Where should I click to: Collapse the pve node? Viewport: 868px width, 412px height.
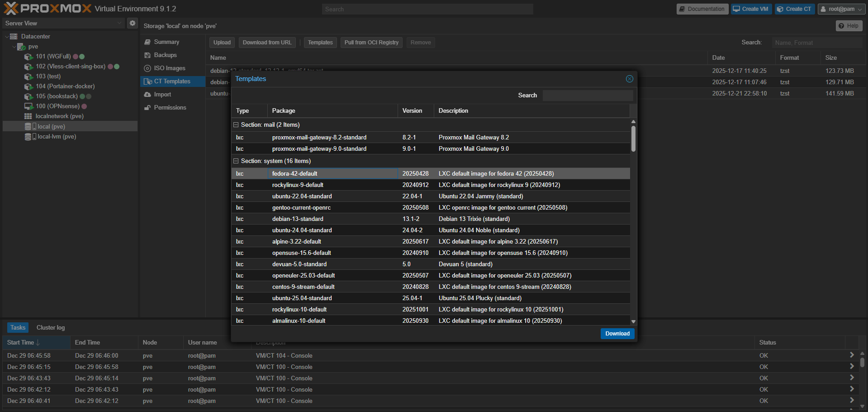point(14,47)
